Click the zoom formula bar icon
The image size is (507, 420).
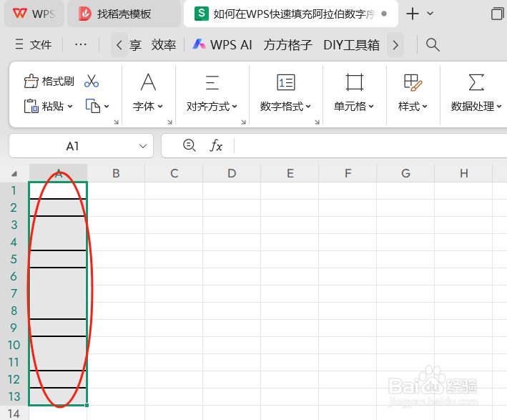pyautogui.click(x=189, y=145)
